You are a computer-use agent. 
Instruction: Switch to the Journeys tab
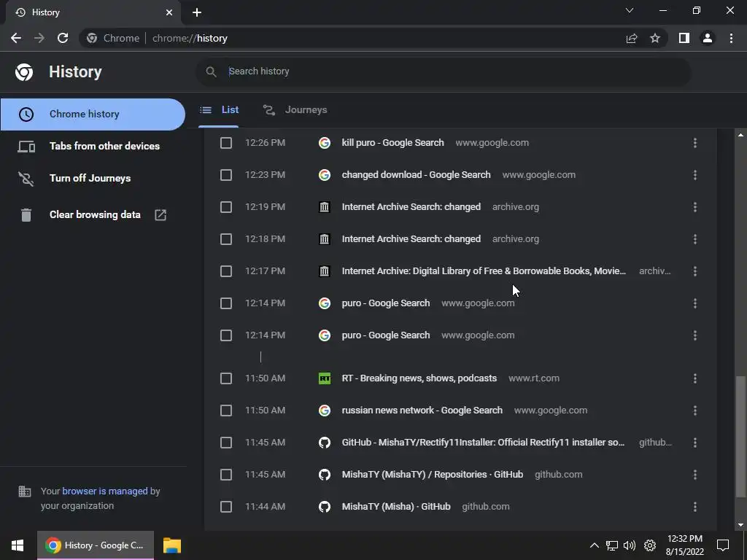[x=295, y=110]
